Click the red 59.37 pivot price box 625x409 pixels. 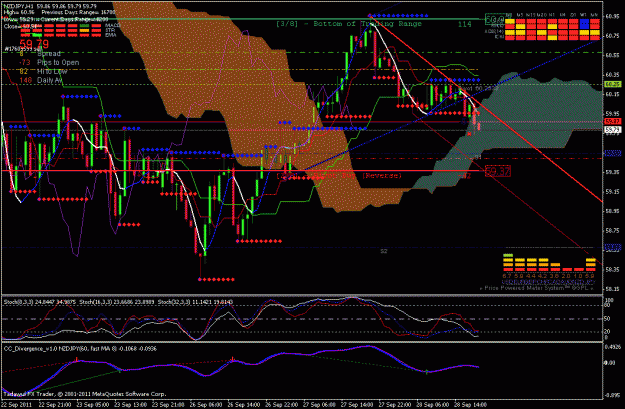[498, 171]
